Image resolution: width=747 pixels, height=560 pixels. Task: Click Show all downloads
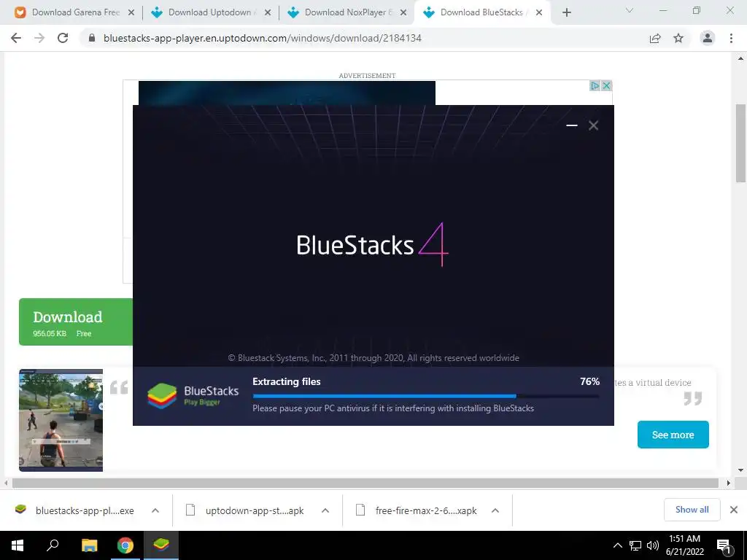pyautogui.click(x=692, y=510)
